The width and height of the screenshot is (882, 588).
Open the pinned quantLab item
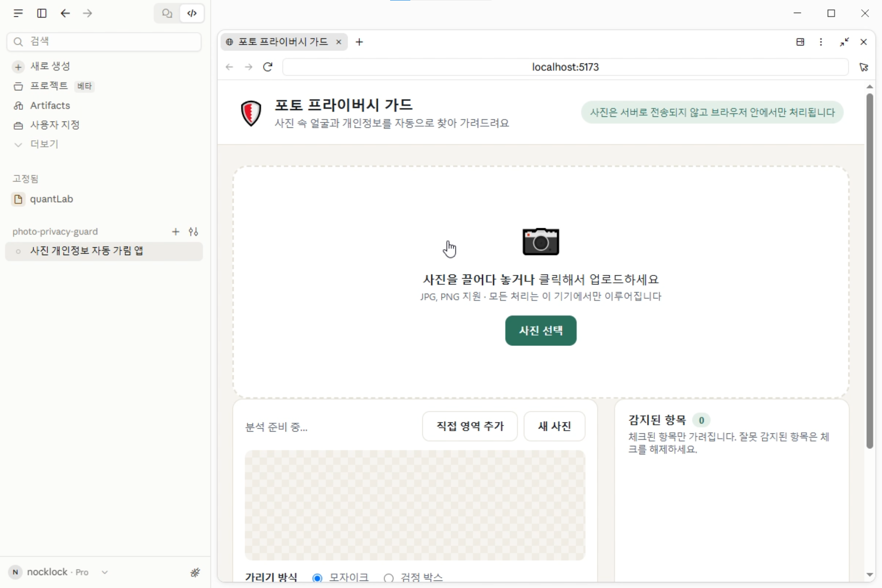pos(104,199)
